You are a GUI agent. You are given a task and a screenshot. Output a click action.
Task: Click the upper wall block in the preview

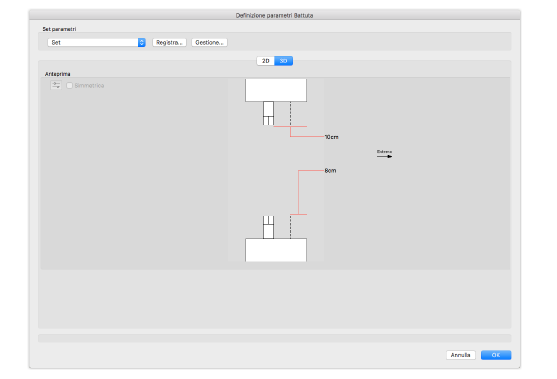pos(276,90)
